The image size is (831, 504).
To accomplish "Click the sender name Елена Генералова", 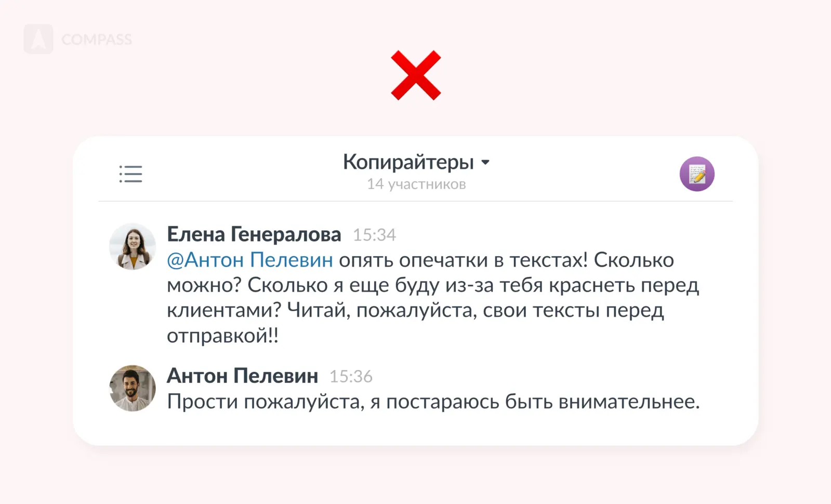I will pyautogui.click(x=254, y=234).
